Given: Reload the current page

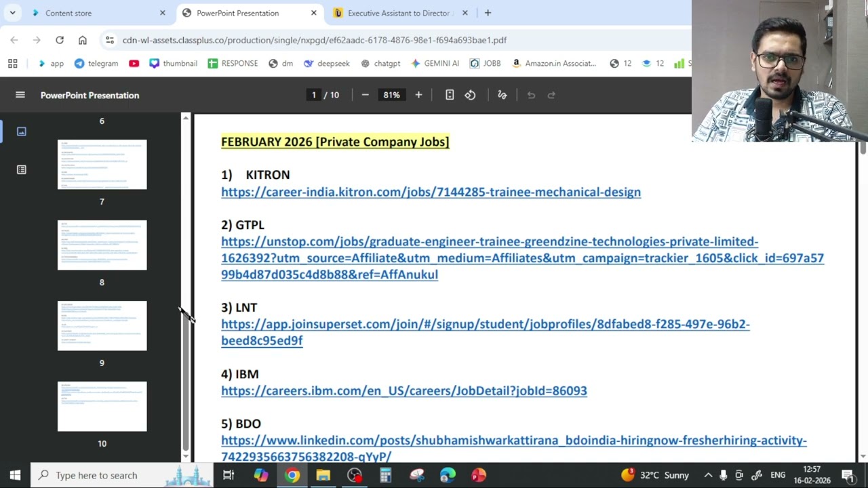Looking at the screenshot, I should click(x=60, y=40).
